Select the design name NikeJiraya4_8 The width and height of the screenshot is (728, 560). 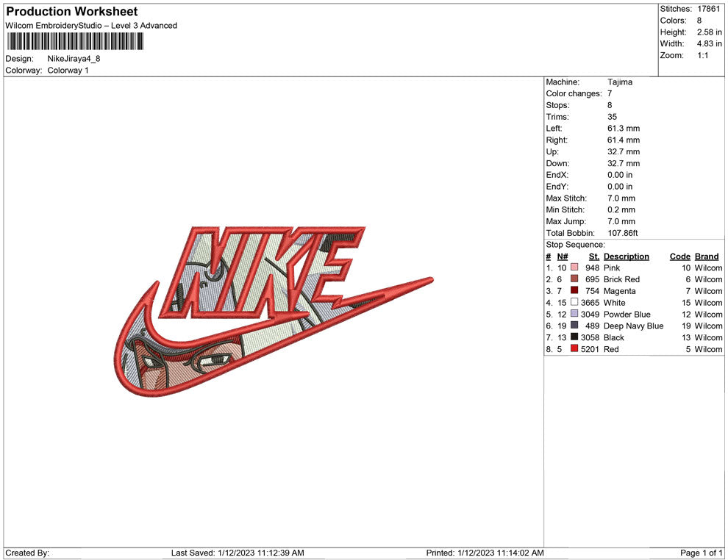point(74,59)
